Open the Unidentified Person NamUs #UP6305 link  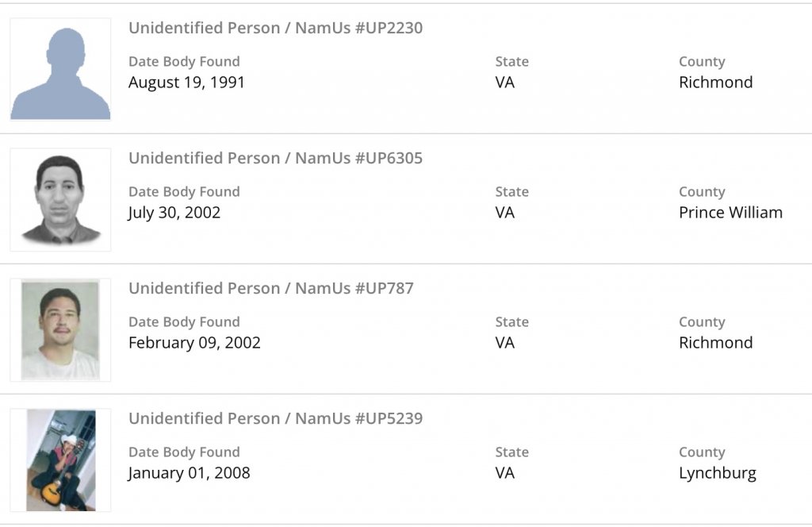[x=275, y=158]
